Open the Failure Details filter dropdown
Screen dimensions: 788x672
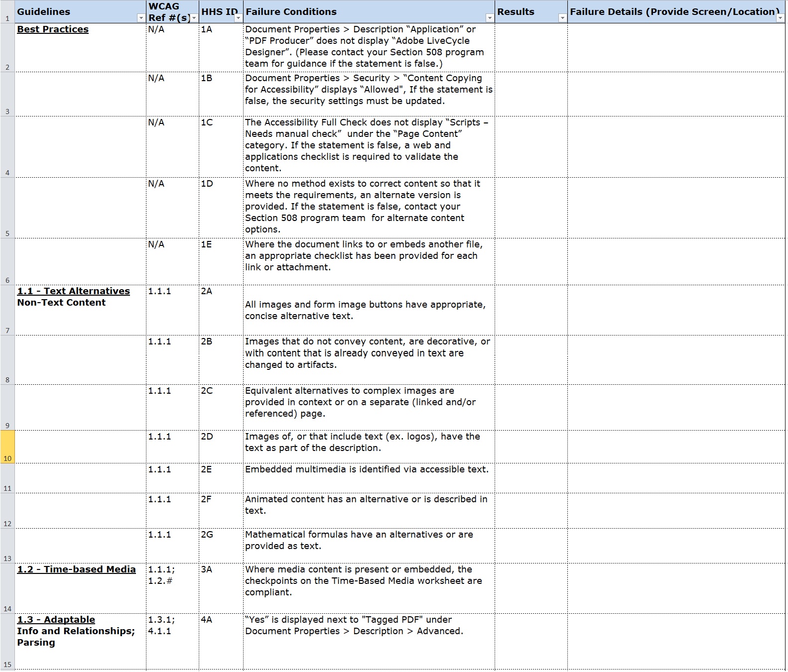point(780,18)
